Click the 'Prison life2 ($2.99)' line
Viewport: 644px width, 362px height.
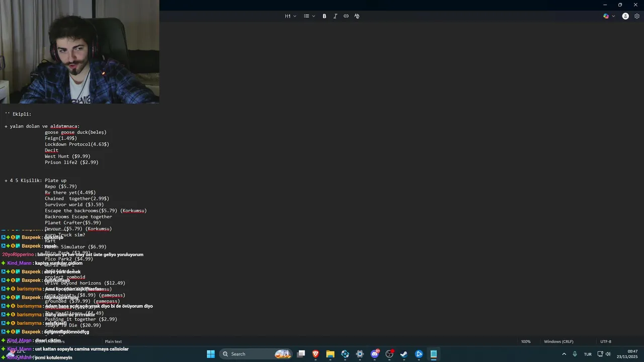[x=71, y=162]
